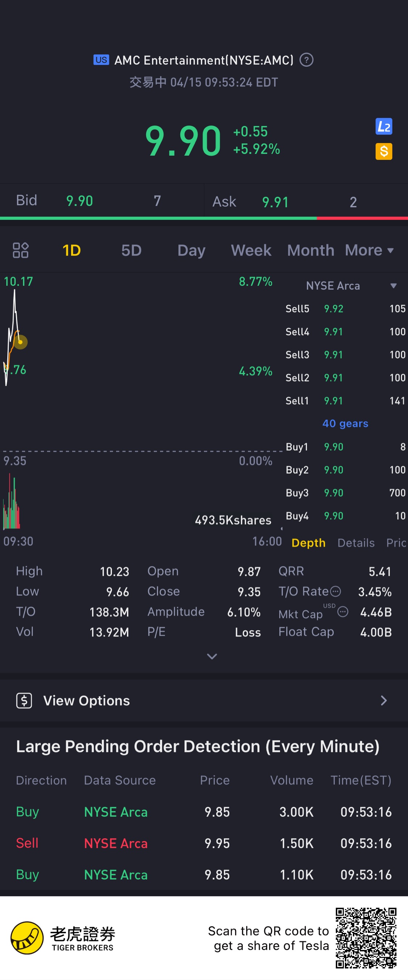
Task: Tap the Buy 1.10K pending order row
Action: pos(204,874)
